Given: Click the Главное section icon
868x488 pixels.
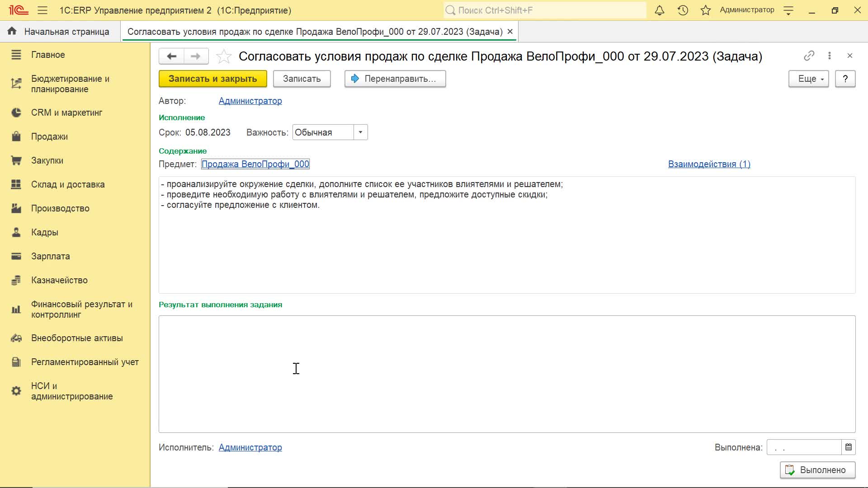Looking at the screenshot, I should [16, 55].
